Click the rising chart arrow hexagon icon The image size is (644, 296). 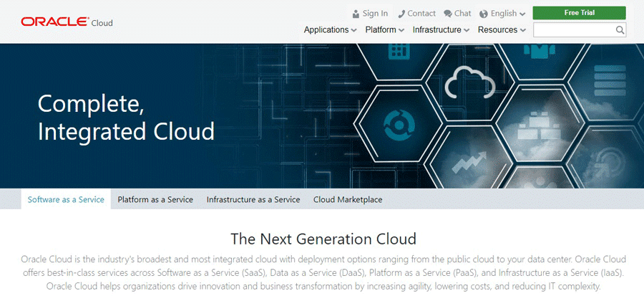468,163
